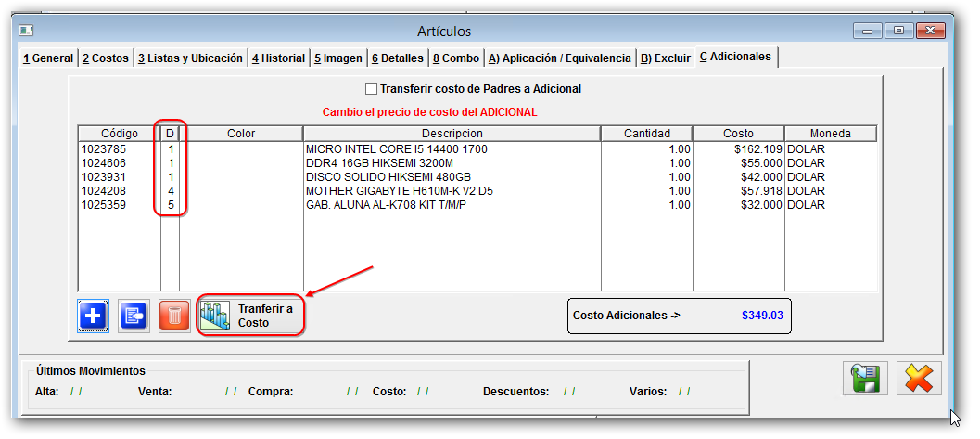Image resolution: width=980 pixels, height=439 pixels.
Task: Click the red trash delete icon
Action: (174, 316)
